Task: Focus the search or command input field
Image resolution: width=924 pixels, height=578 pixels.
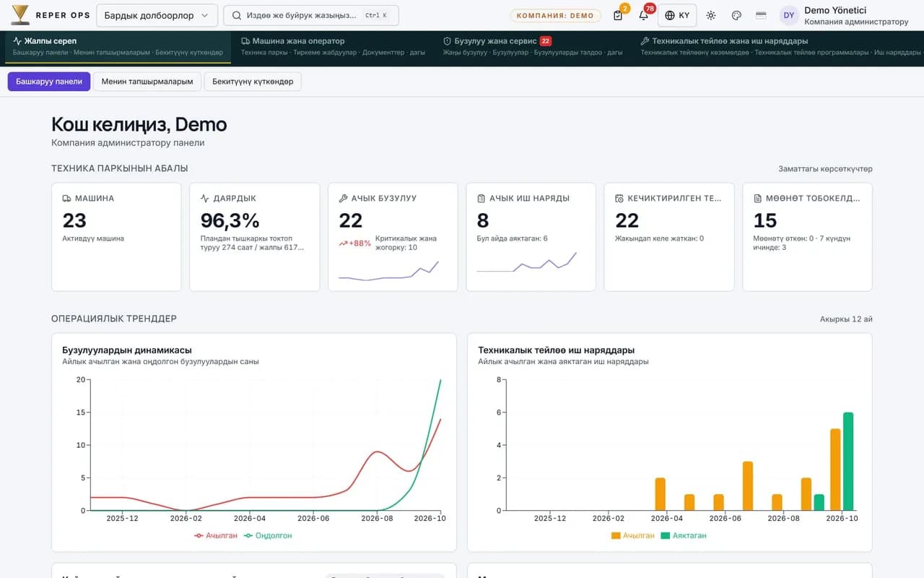Action: (x=310, y=15)
